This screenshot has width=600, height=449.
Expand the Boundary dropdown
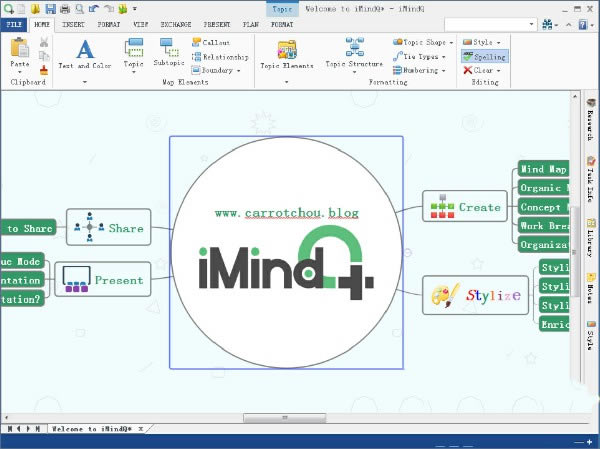(238, 71)
